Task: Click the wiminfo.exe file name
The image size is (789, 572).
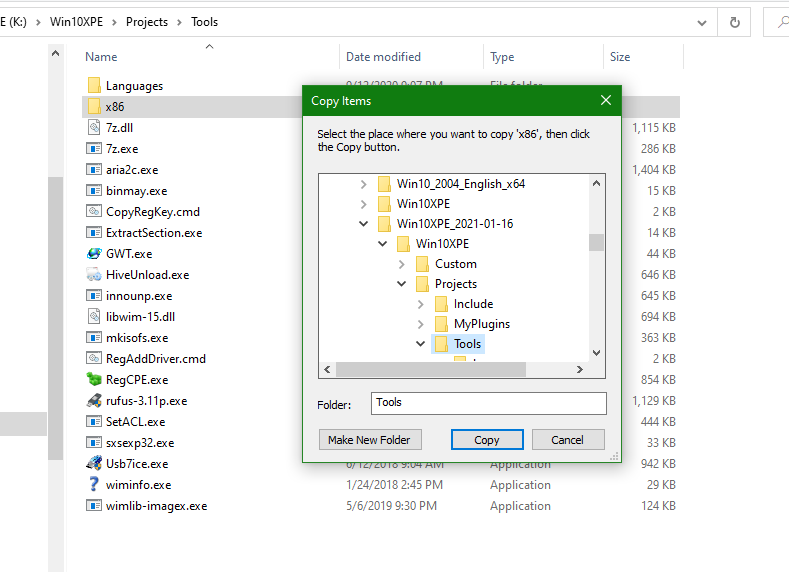Action: point(138,485)
